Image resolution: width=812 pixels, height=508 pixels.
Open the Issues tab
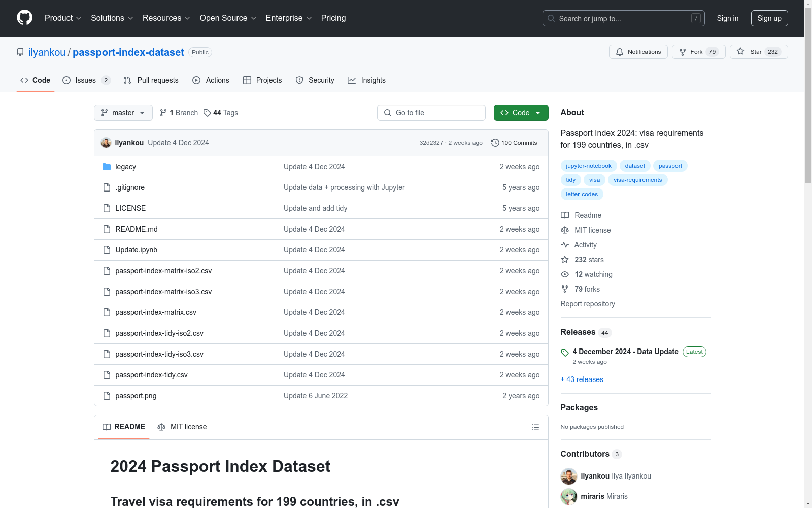click(86, 80)
